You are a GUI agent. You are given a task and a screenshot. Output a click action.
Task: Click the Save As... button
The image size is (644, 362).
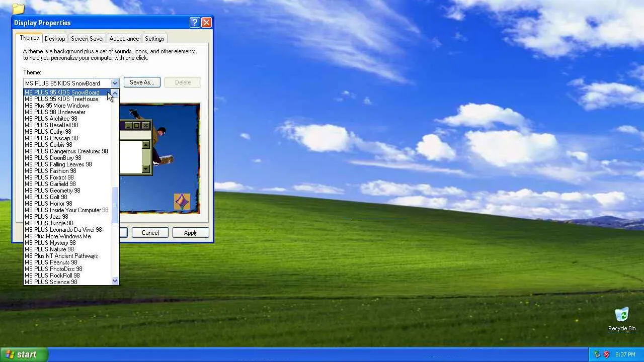pyautogui.click(x=142, y=82)
